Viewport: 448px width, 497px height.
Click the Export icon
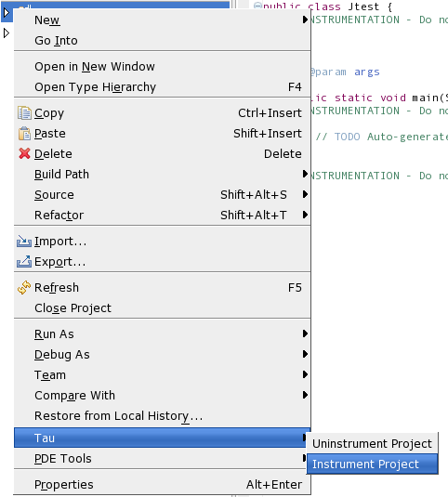[x=24, y=261]
